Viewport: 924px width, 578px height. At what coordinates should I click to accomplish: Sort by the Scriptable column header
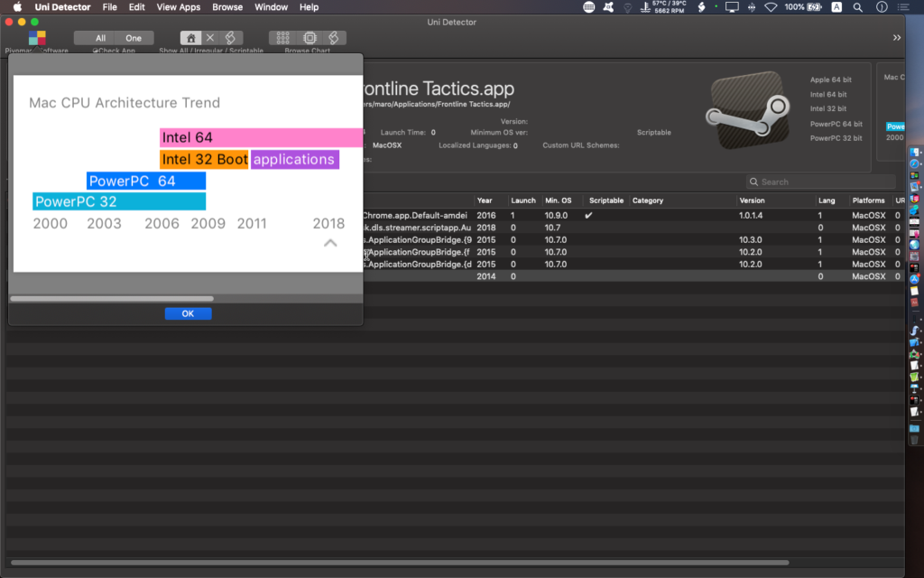click(x=605, y=200)
